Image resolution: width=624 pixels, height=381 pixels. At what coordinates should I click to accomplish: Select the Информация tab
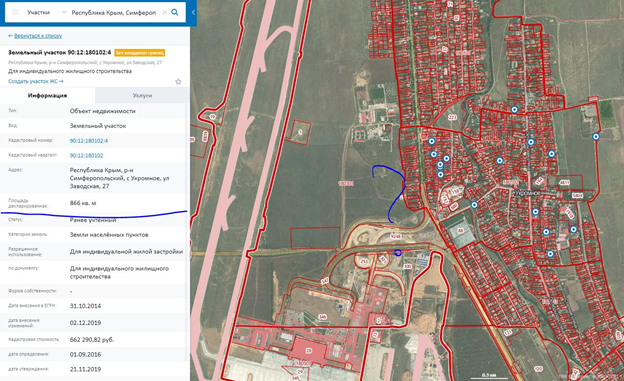(x=47, y=96)
